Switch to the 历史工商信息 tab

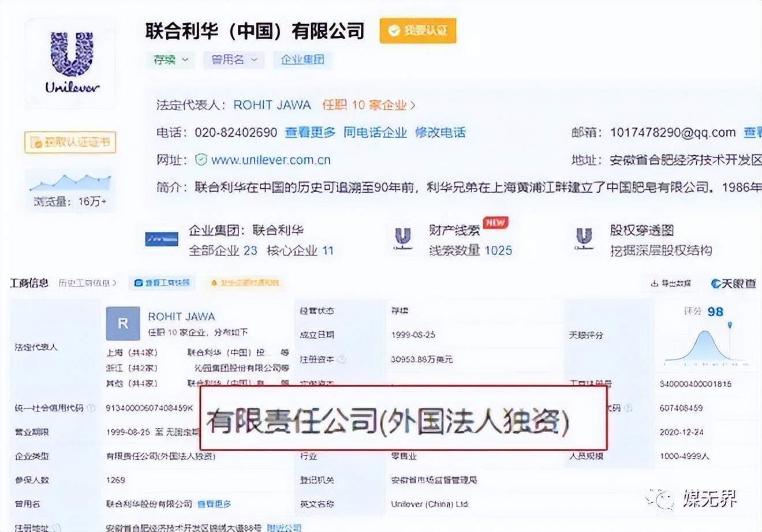click(x=85, y=283)
